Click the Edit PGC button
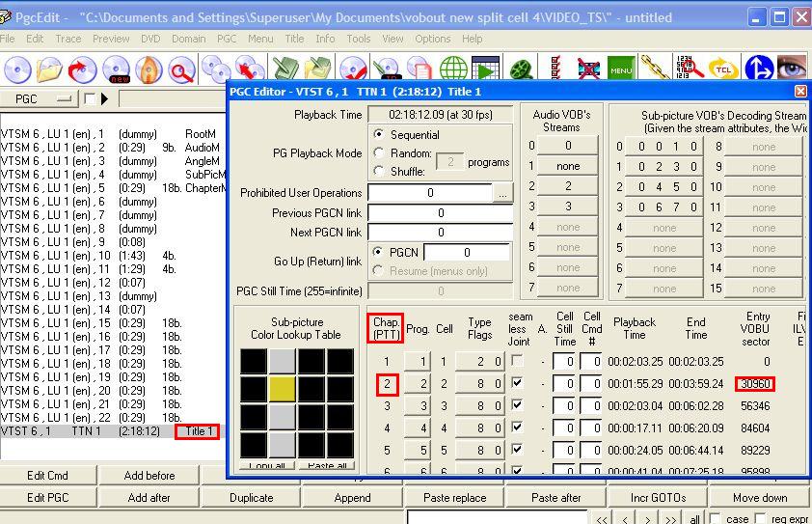Screen dimensions: 812x524 click(x=47, y=498)
